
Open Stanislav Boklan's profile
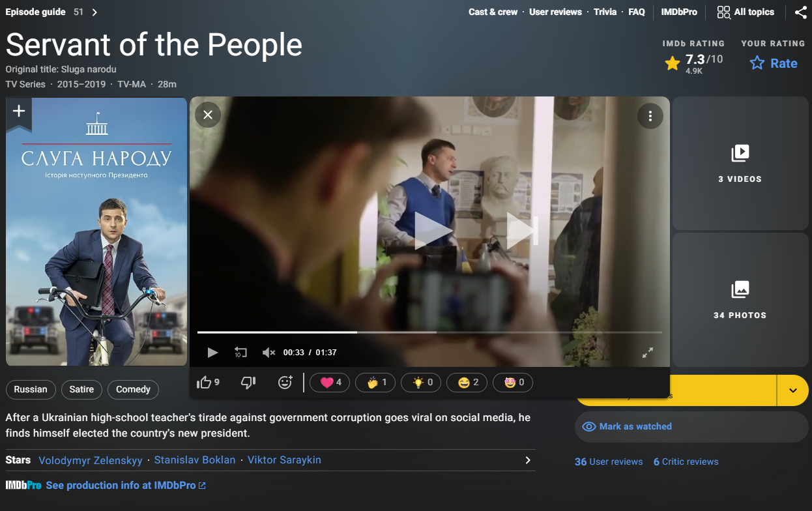[195, 460]
